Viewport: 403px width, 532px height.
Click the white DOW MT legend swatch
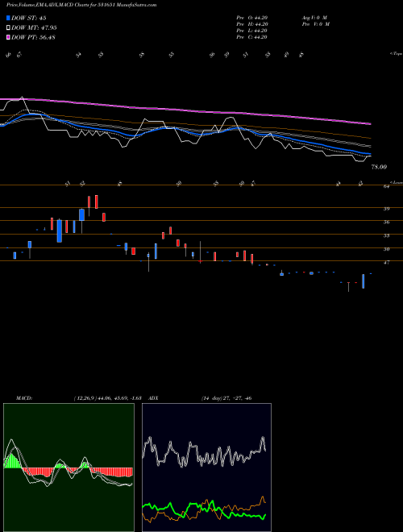[9, 27]
